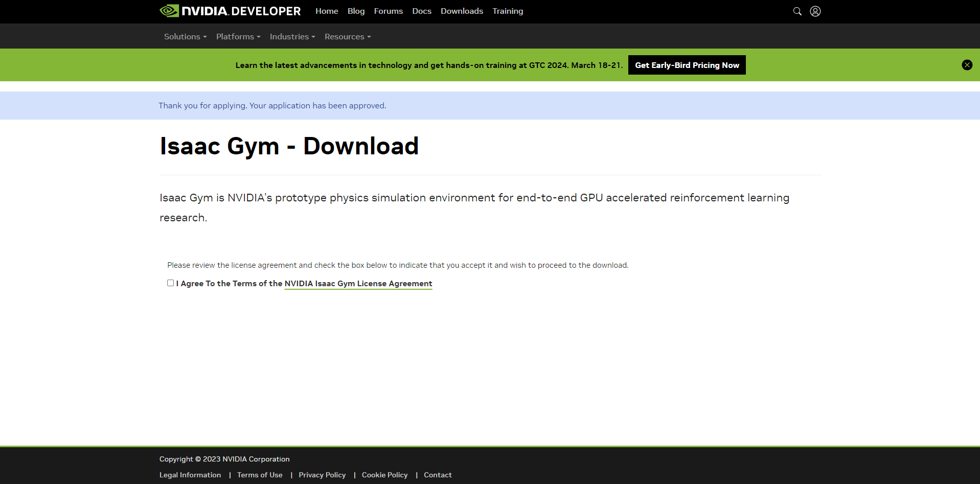Image resolution: width=980 pixels, height=484 pixels.
Task: Open the Training menu item
Action: (508, 11)
